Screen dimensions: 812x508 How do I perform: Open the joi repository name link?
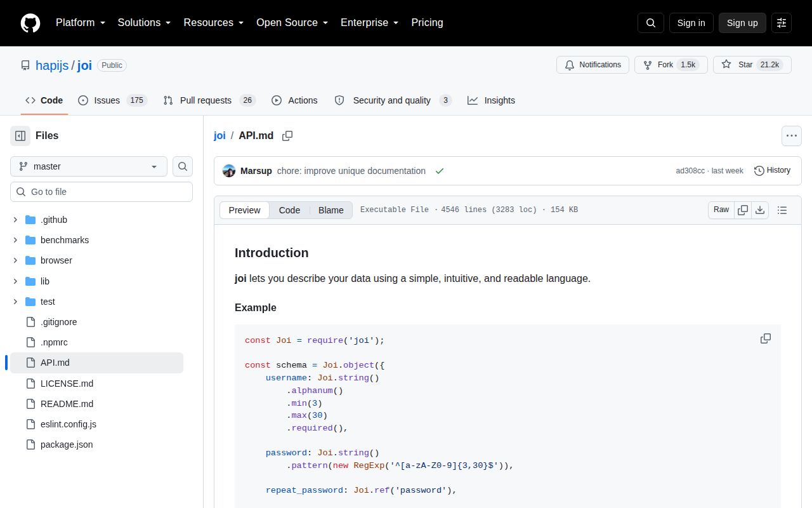(x=85, y=65)
